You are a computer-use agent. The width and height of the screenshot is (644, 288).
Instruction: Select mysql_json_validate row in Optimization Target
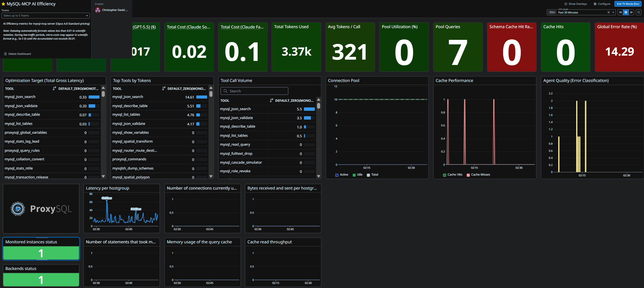[52, 106]
